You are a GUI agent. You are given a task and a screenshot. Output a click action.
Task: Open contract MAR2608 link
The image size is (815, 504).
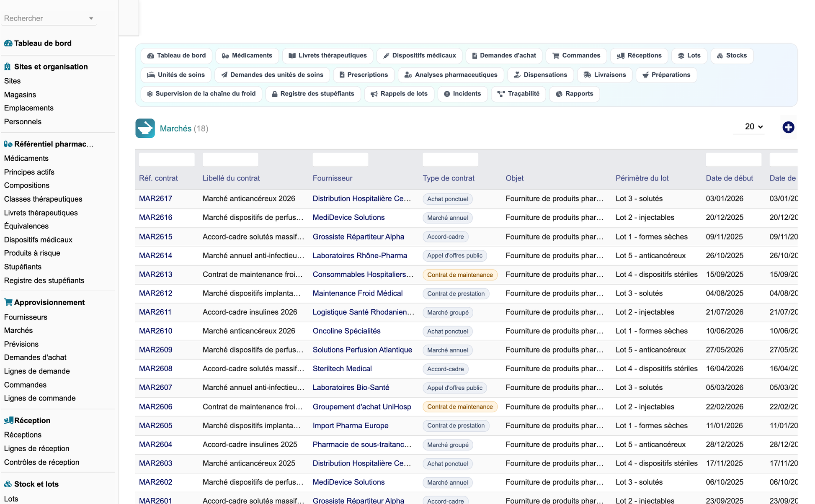click(x=155, y=369)
